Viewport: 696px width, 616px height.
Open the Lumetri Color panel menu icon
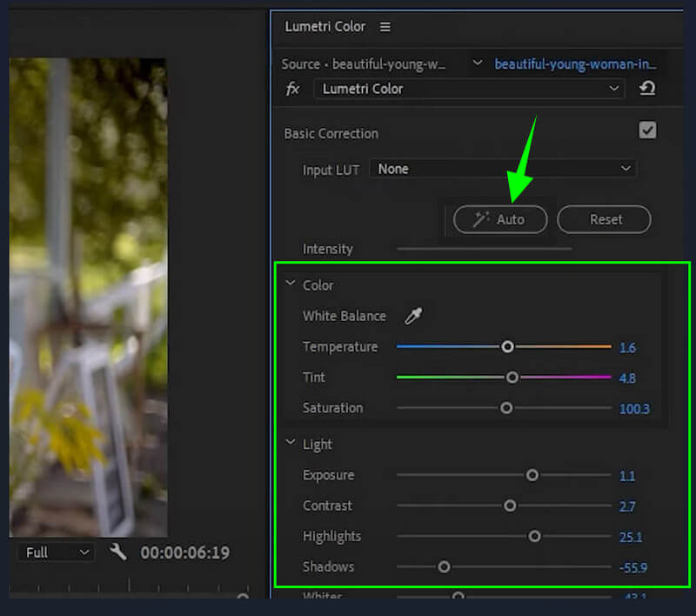(385, 26)
